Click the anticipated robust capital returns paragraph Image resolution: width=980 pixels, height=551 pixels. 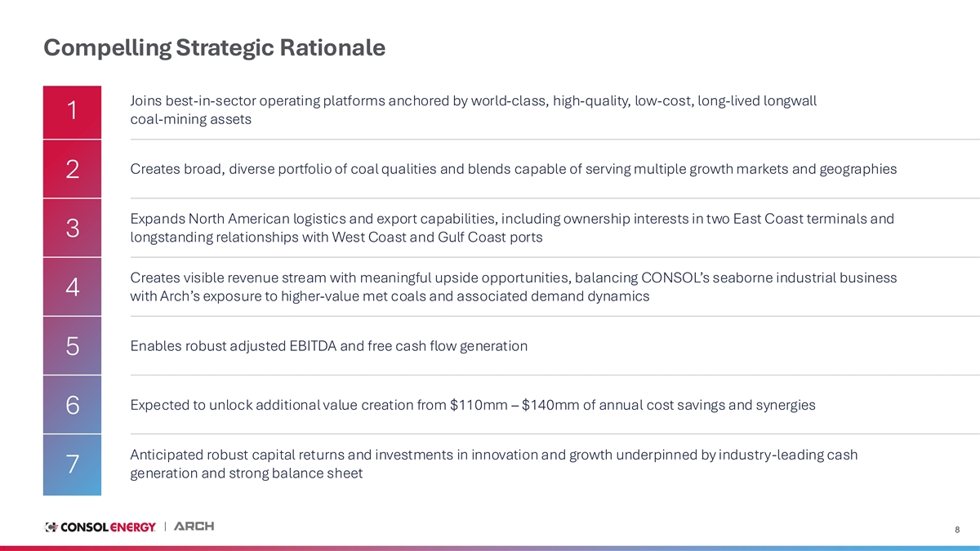pyautogui.click(x=493, y=464)
